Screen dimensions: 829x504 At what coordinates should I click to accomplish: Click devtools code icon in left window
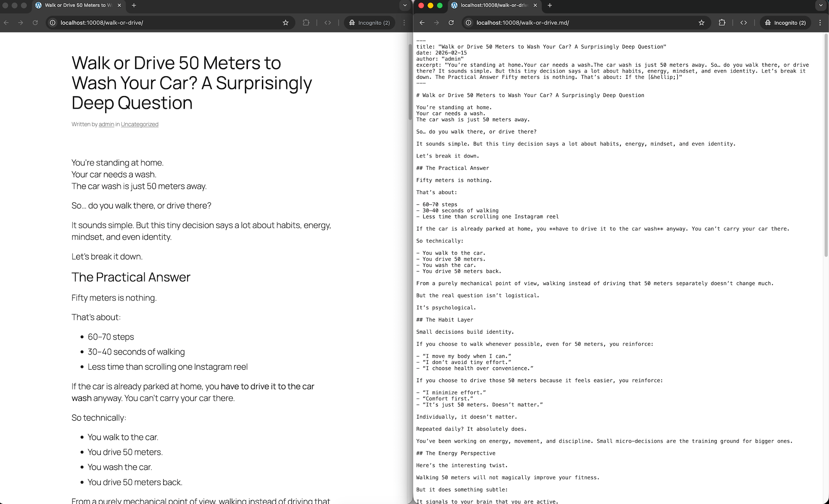coord(327,23)
